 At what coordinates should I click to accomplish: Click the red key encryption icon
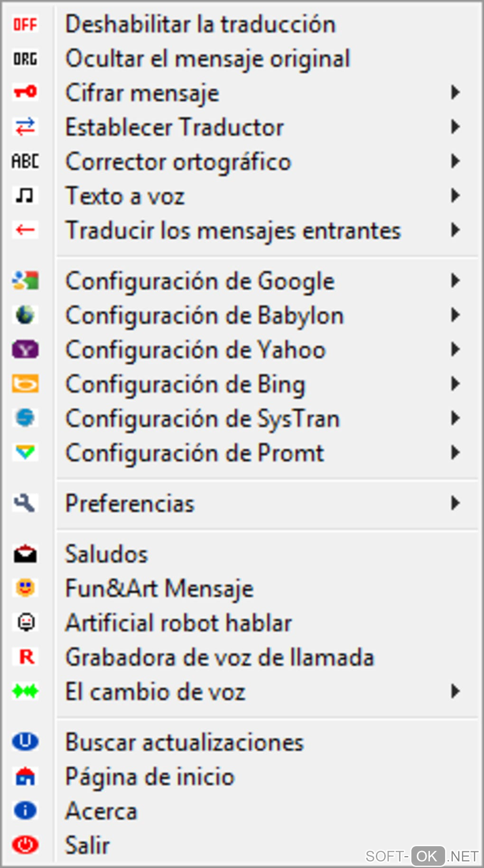pos(25,91)
